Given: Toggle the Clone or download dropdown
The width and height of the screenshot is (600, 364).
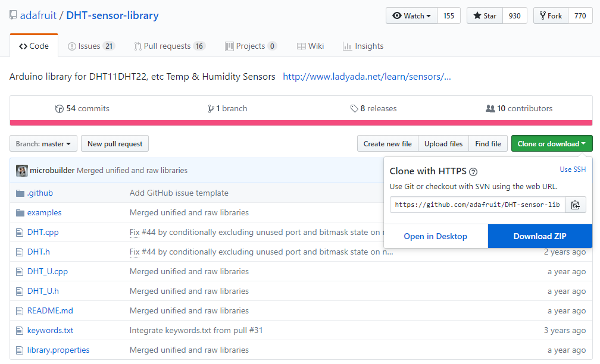Looking at the screenshot, I should pyautogui.click(x=552, y=144).
